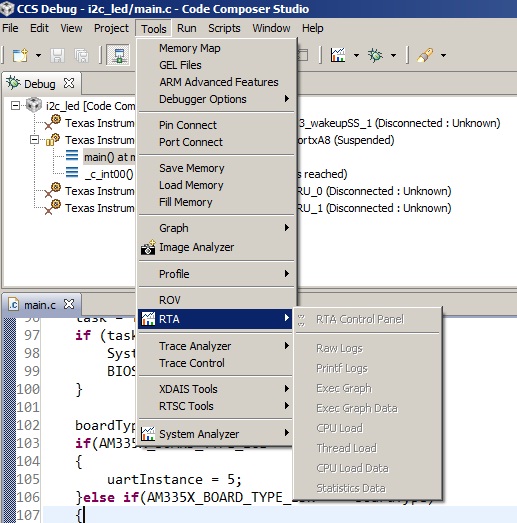Click suspended CortxA8 core gear icon
The width and height of the screenshot is (517, 523).
click(x=53, y=139)
